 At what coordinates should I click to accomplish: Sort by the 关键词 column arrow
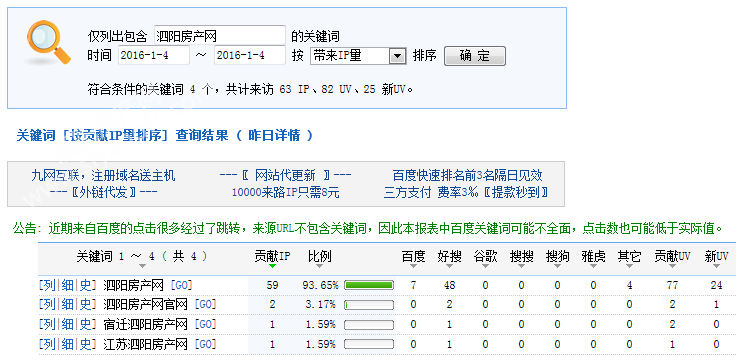click(x=142, y=266)
